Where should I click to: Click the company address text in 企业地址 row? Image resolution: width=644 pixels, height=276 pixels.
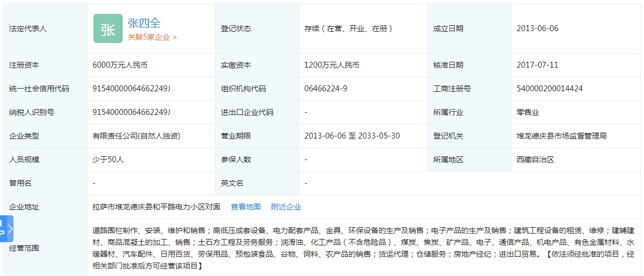click(x=156, y=207)
